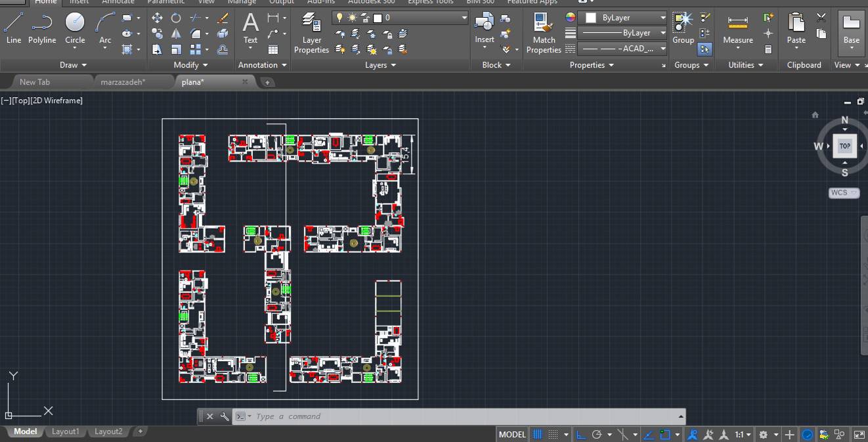Click the MODEL space button in status bar
This screenshot has height=442, width=868.
click(x=513, y=435)
